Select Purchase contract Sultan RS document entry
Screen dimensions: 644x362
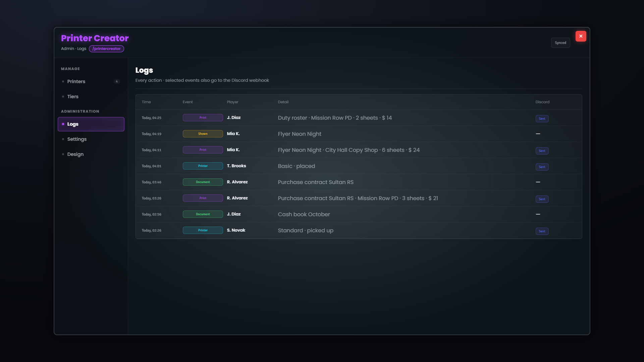(359, 182)
